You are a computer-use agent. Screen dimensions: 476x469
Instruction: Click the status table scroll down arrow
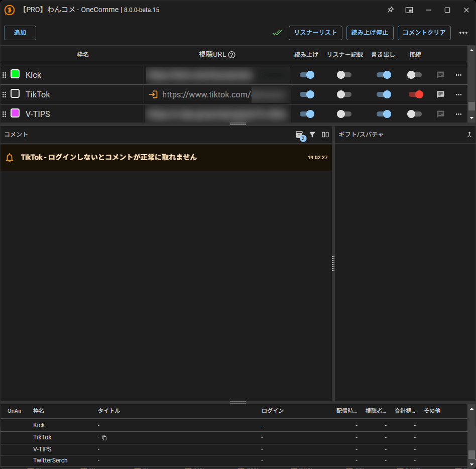471,464
